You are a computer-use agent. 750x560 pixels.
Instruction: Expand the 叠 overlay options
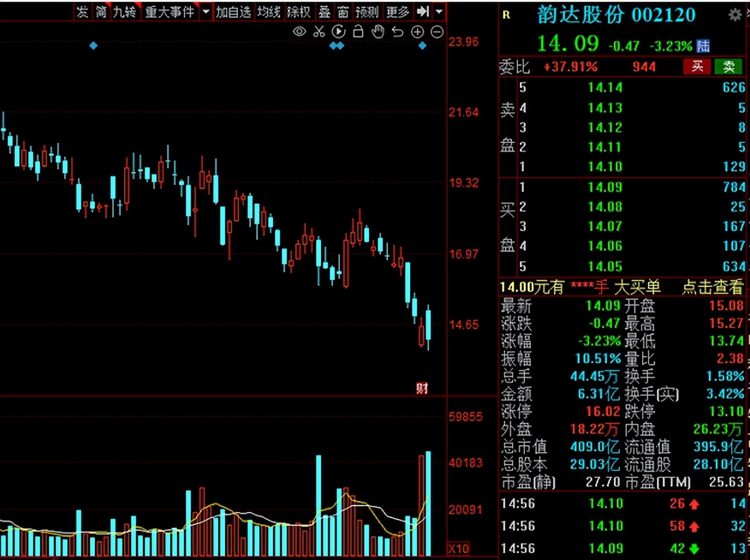pos(324,11)
